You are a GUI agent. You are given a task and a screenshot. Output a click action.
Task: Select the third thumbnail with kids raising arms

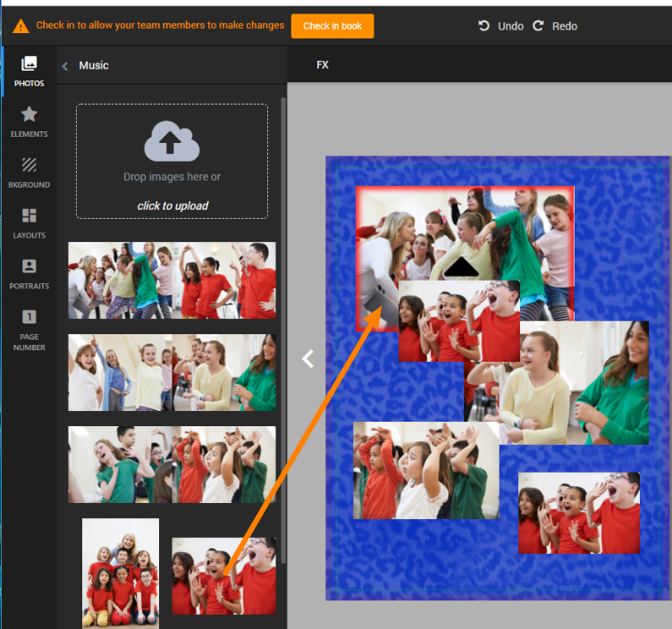click(172, 464)
